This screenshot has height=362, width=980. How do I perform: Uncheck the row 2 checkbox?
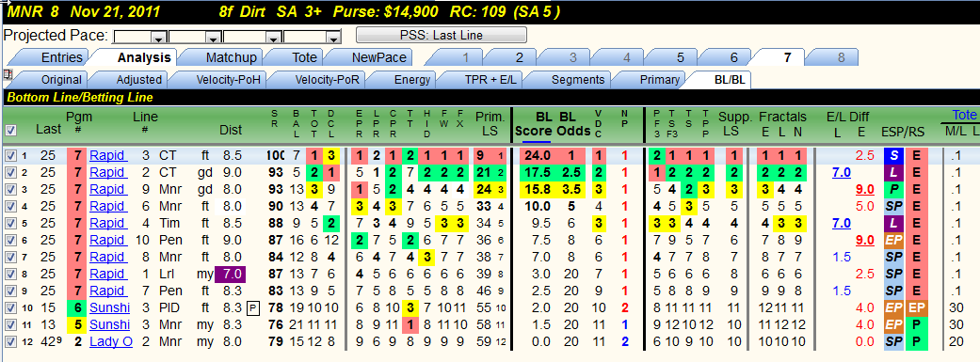9,173
